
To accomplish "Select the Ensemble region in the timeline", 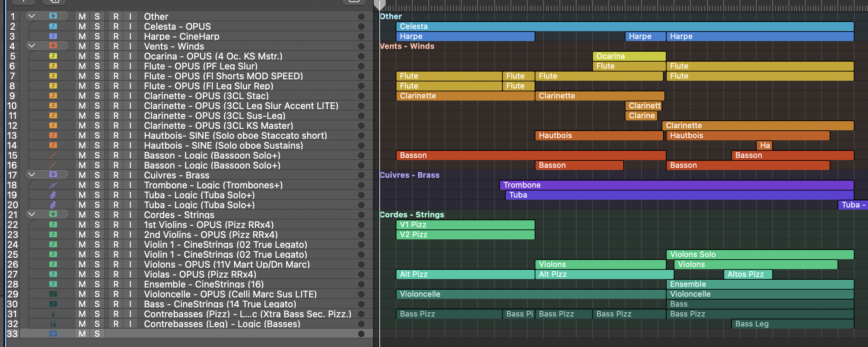I will pyautogui.click(x=760, y=284).
